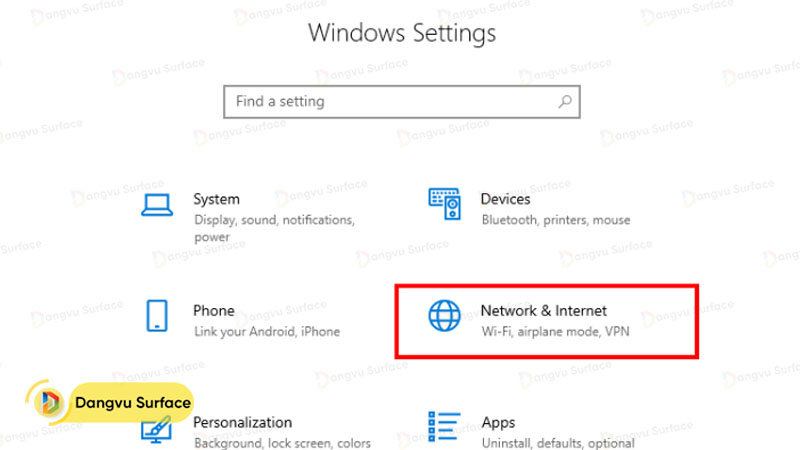Screen dimensions: 800x450
Task: Open the Network & Internet title
Action: 543,311
